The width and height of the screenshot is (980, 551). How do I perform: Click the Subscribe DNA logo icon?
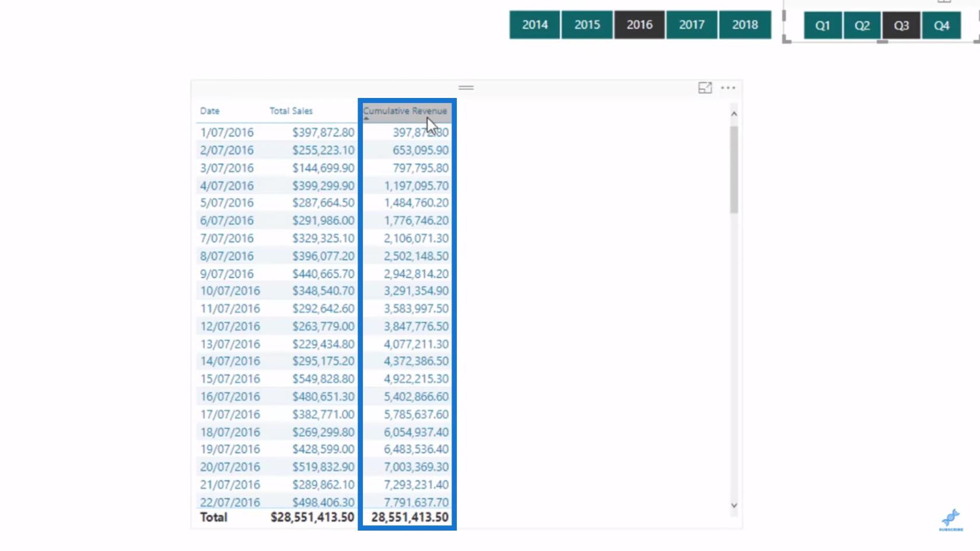coord(951,519)
